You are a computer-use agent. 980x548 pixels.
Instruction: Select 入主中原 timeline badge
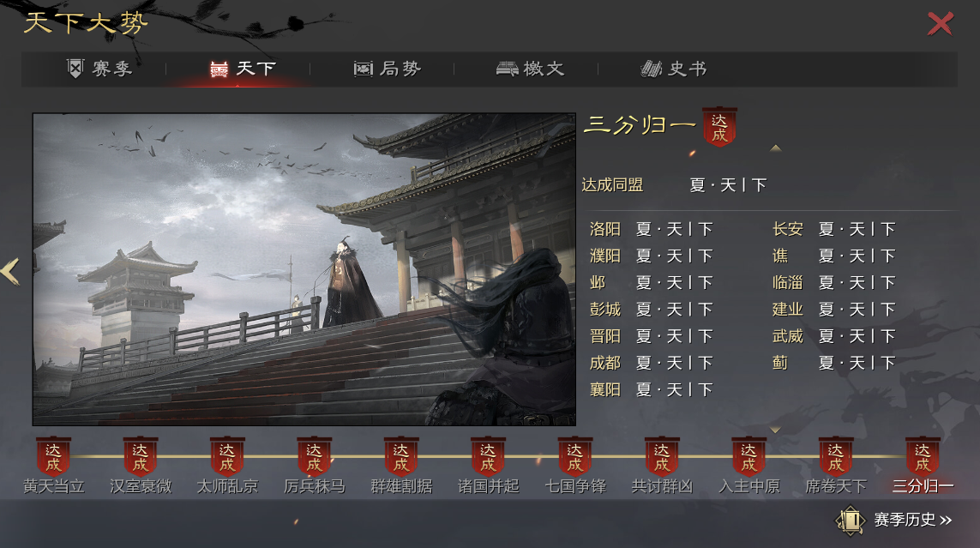pos(749,456)
